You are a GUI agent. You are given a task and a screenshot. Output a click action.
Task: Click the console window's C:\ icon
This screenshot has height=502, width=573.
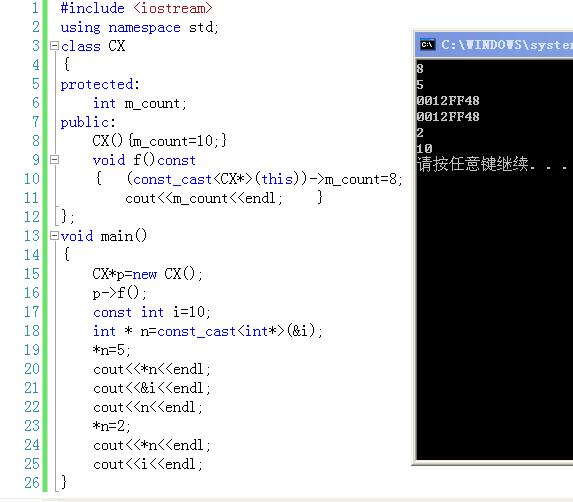click(x=427, y=45)
